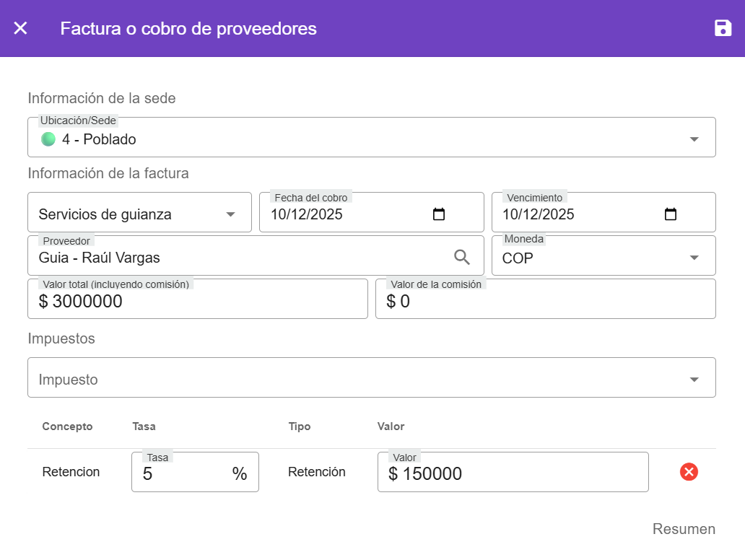
Task: Expand the Moneda COP currency selector
Action: click(694, 258)
